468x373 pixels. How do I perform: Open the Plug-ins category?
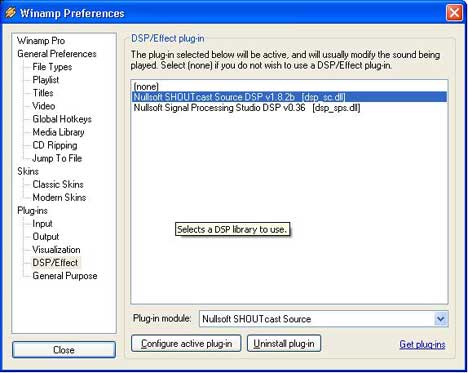(32, 211)
